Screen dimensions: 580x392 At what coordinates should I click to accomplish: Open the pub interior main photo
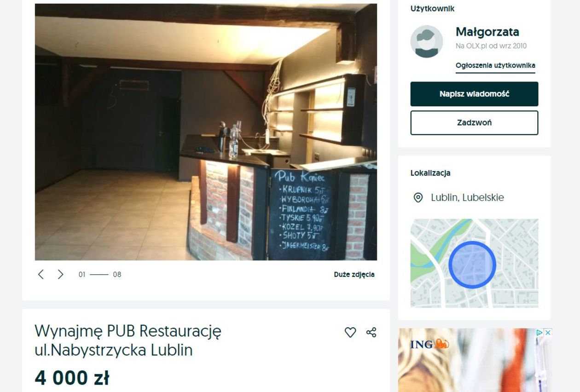pyautogui.click(x=206, y=132)
